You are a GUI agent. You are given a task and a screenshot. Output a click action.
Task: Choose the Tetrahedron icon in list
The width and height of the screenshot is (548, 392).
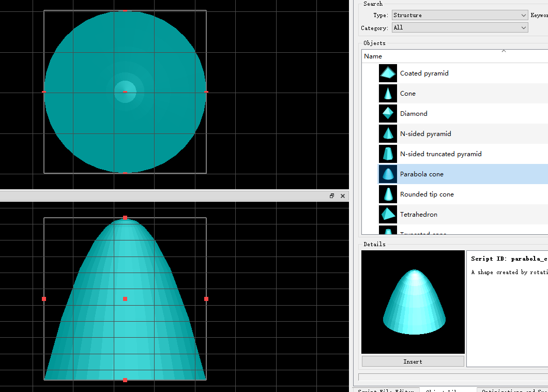388,215
